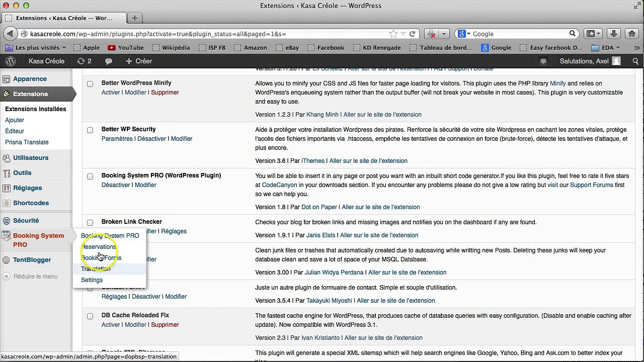Screen dimensions: 644x362
Task: Open Google bookmark in bookmarks bar
Action: [x=496, y=48]
